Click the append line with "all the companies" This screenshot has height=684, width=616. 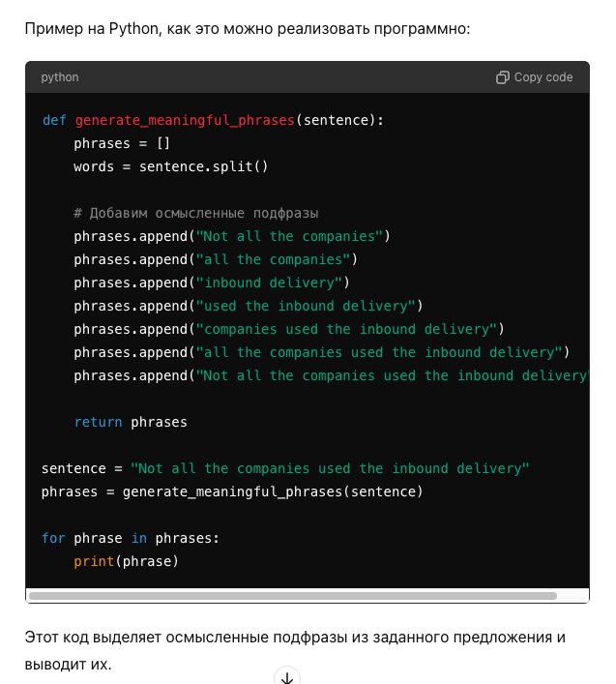click(x=215, y=259)
